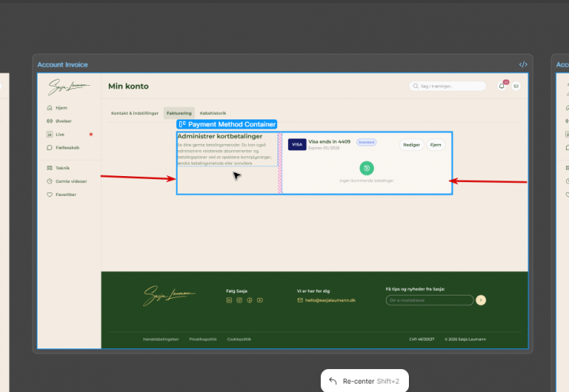This screenshot has width=569, height=392.
Task: Click the Visa ends in 4409 text
Action: tap(329, 142)
